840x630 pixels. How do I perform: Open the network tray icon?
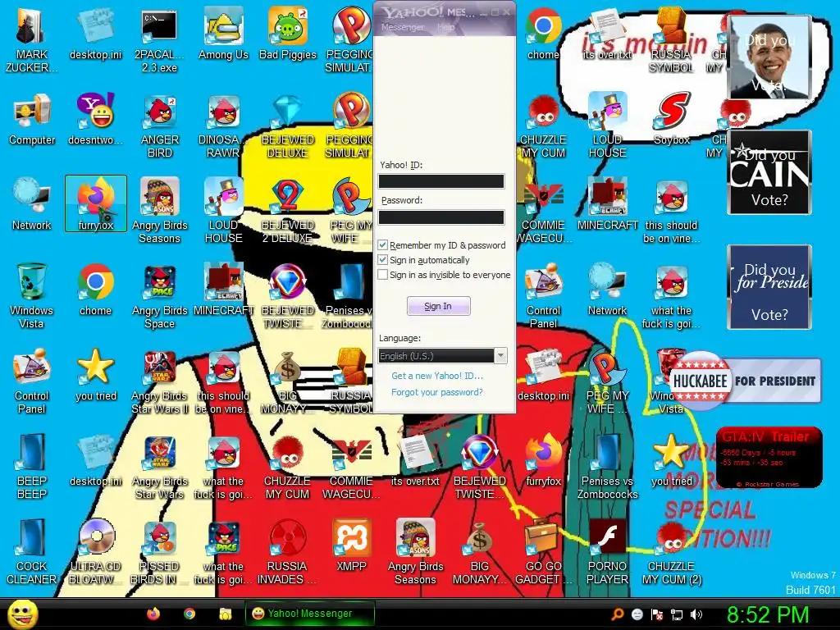677,614
